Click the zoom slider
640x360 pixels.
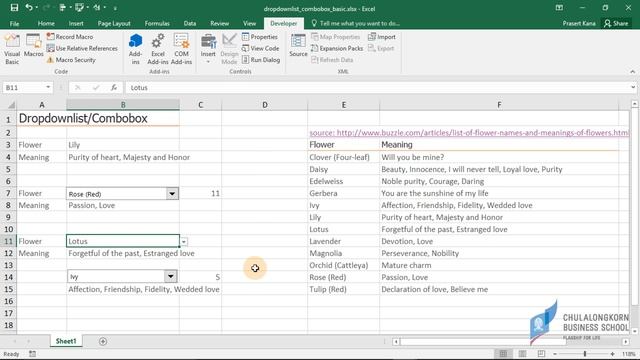tap(585, 354)
